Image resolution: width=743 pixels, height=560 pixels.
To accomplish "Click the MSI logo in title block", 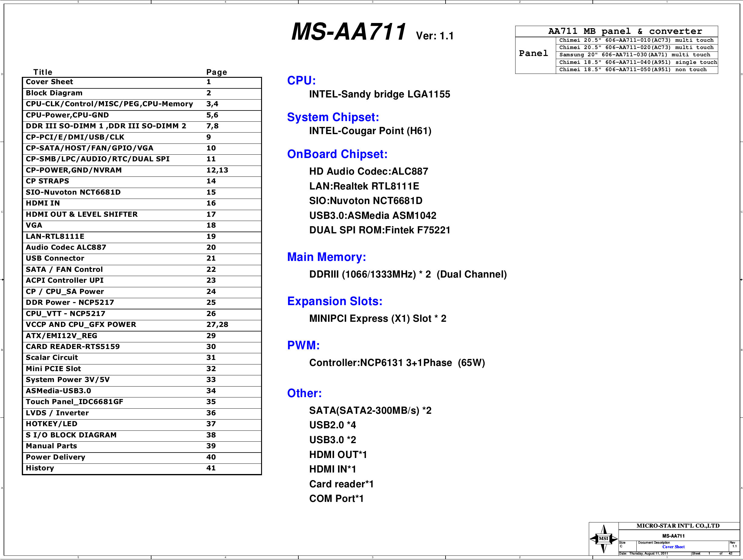I will tap(603, 539).
